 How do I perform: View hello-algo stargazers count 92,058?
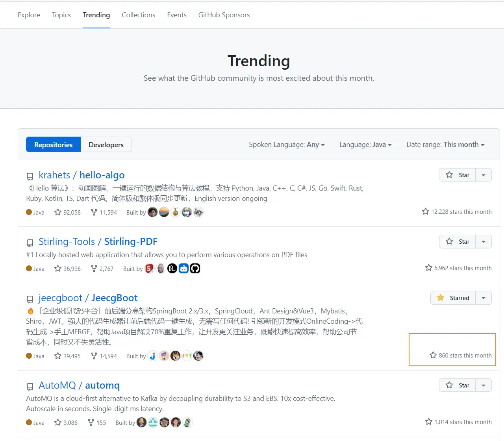pyautogui.click(x=67, y=212)
